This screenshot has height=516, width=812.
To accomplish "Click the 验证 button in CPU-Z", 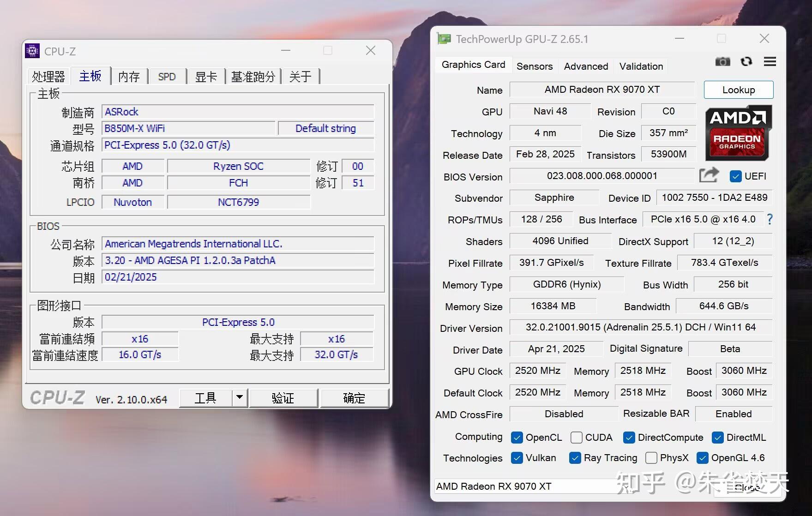I will pyautogui.click(x=283, y=397).
